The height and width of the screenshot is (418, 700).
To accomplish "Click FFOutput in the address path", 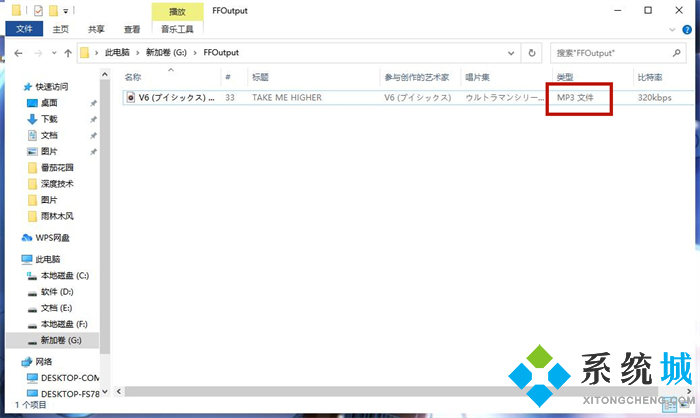I will 221,53.
